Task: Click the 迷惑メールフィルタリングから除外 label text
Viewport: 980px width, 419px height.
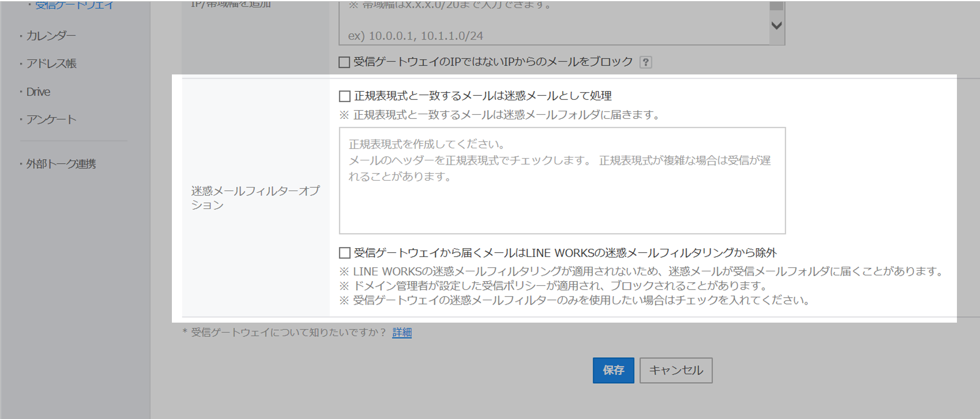Action: pyautogui.click(x=565, y=253)
